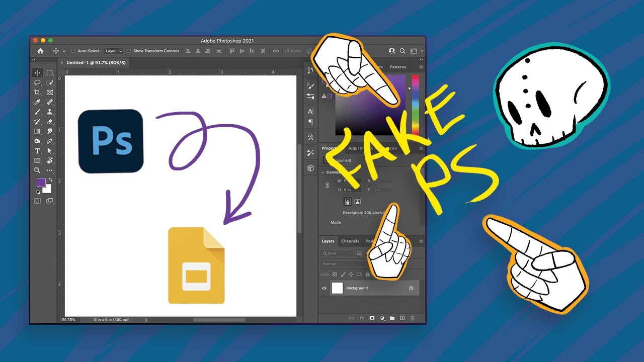Toggle Quick Mask mode
The width and height of the screenshot is (644, 362).
coord(37,201)
